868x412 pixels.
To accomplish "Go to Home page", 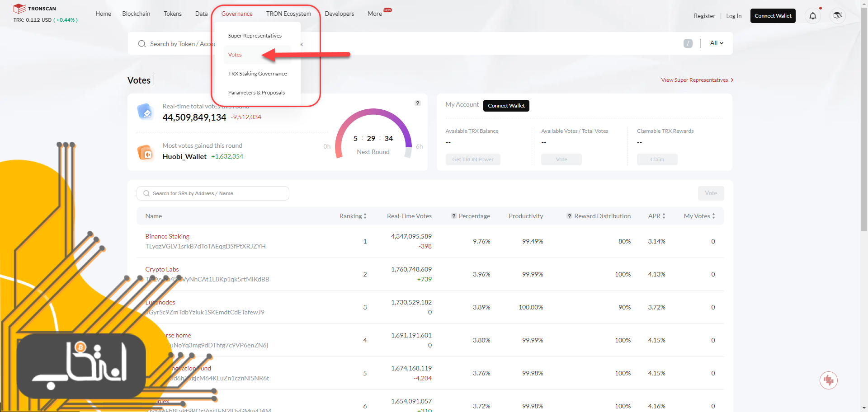I will pyautogui.click(x=103, y=14).
